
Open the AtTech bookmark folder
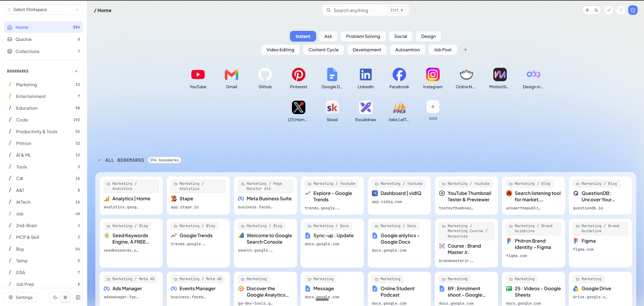43,202
